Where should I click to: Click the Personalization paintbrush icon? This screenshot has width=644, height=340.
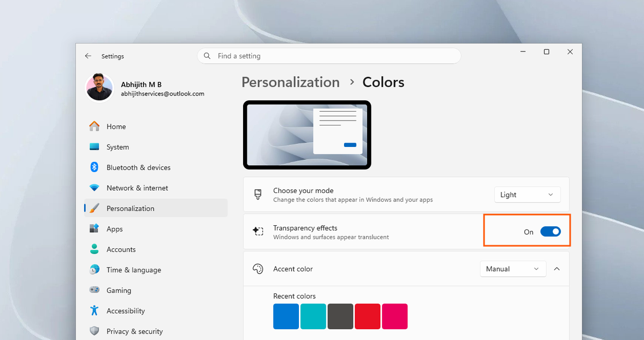(x=94, y=209)
